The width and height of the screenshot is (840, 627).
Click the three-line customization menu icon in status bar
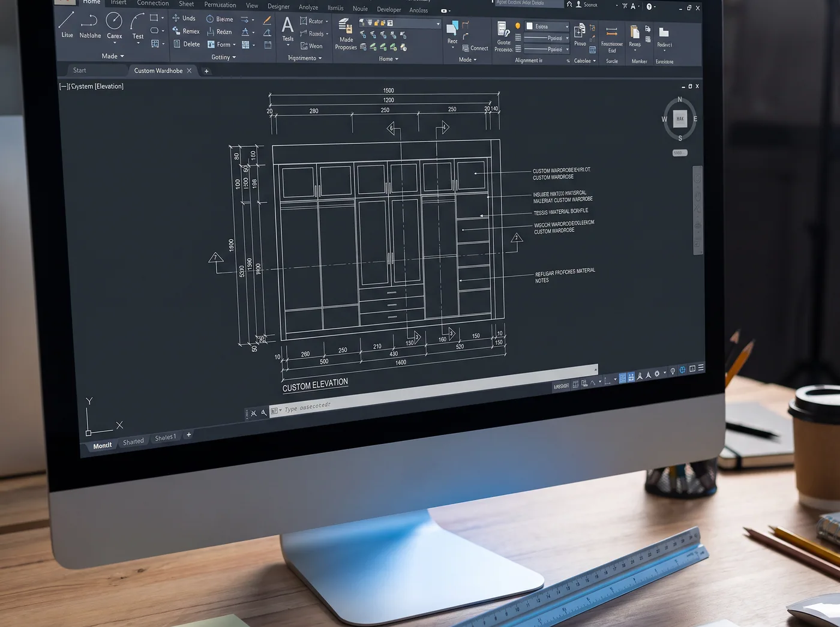pos(701,368)
